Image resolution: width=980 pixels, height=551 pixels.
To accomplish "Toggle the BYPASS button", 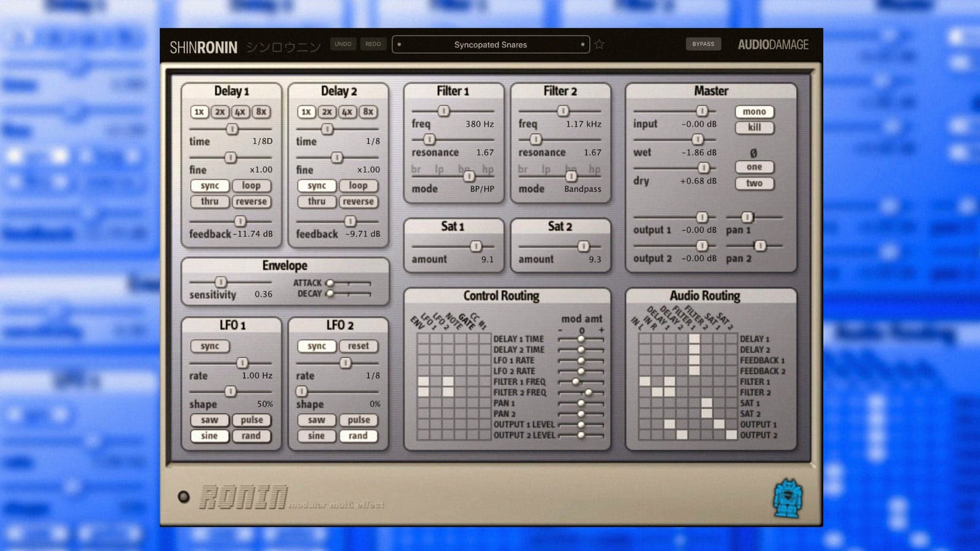I will pyautogui.click(x=703, y=44).
